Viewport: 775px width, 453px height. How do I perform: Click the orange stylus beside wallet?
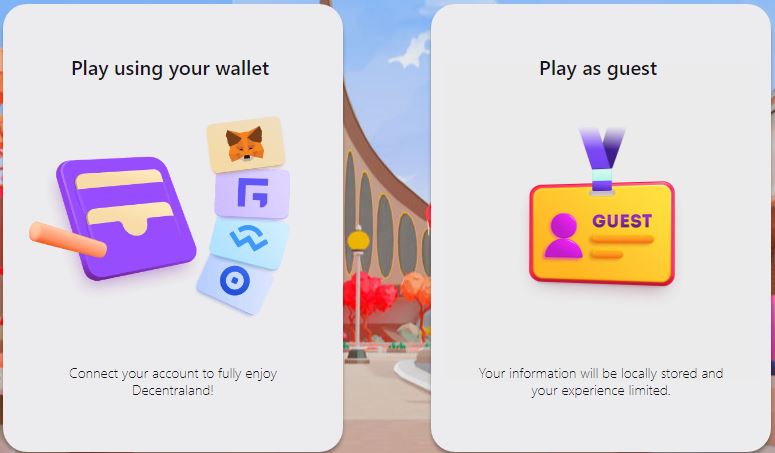68,240
